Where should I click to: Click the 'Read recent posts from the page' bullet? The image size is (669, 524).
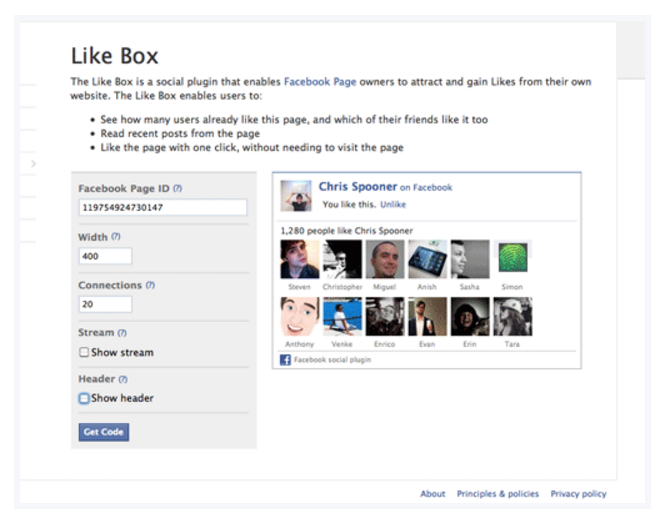(x=180, y=134)
